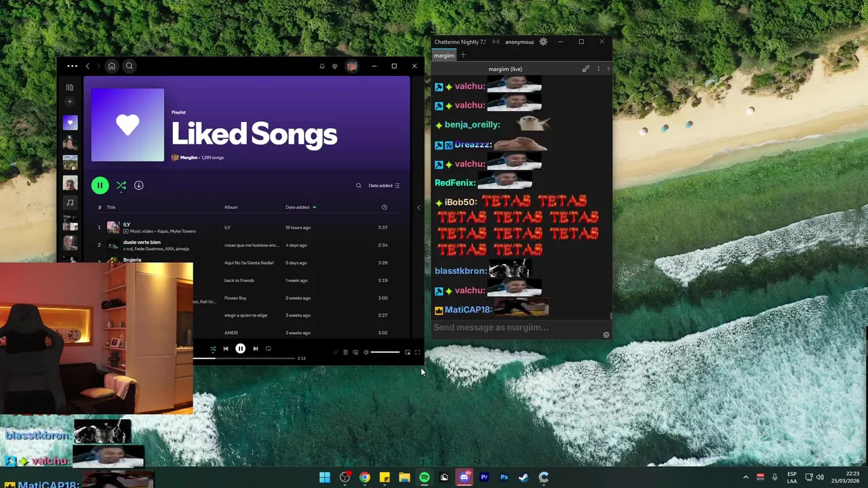Search within the Liked Songs playlist
868x488 pixels.
coord(359,186)
